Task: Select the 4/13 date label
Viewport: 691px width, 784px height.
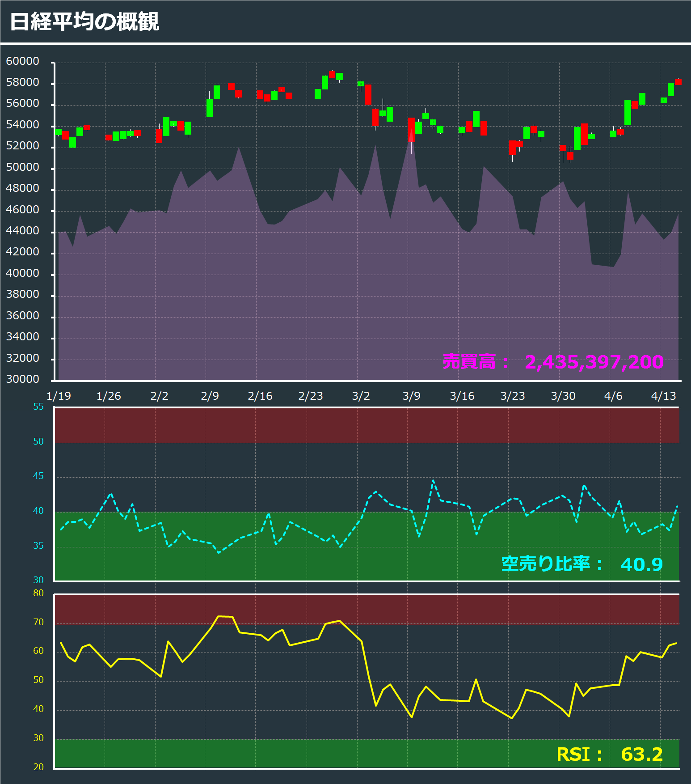Action: [663, 396]
